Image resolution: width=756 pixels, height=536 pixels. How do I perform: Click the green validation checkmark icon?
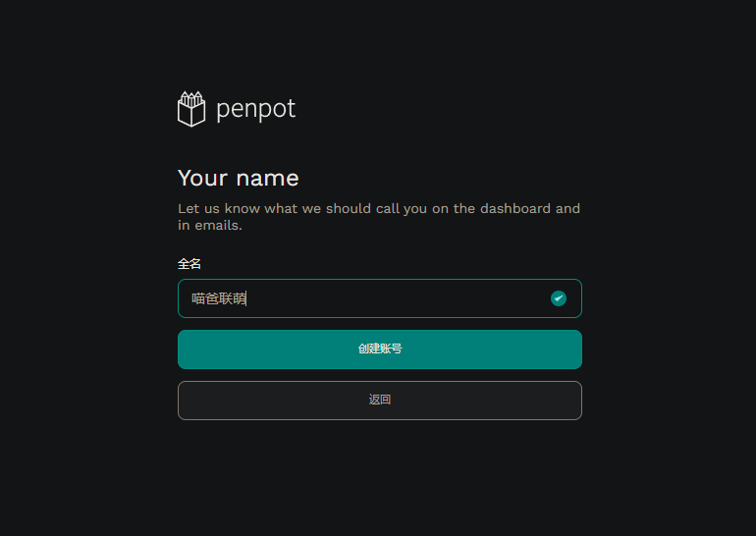[559, 298]
